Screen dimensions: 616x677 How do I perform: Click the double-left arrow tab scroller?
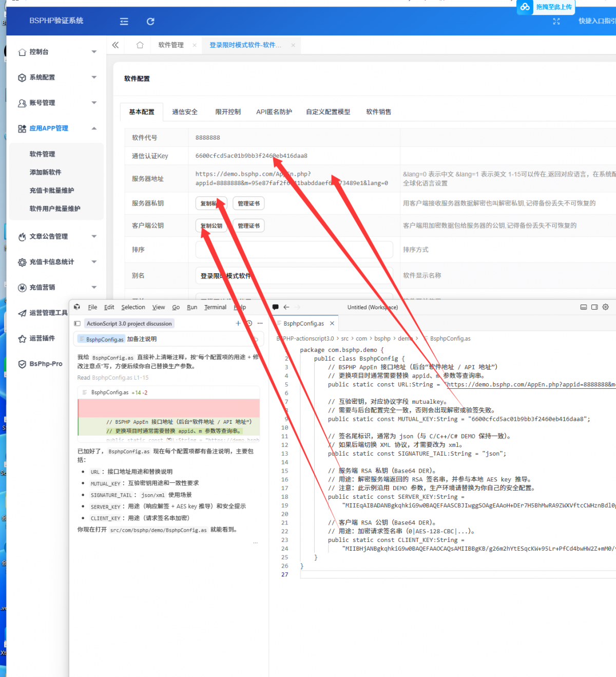(x=115, y=45)
